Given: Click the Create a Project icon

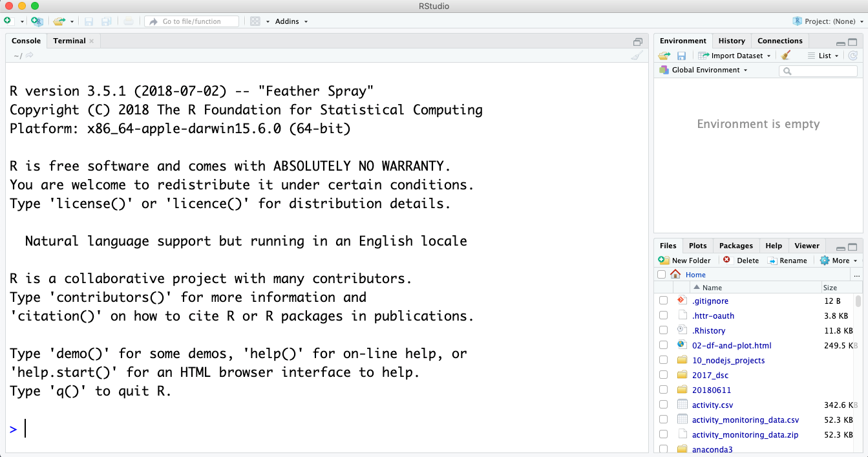Looking at the screenshot, I should 37,21.
